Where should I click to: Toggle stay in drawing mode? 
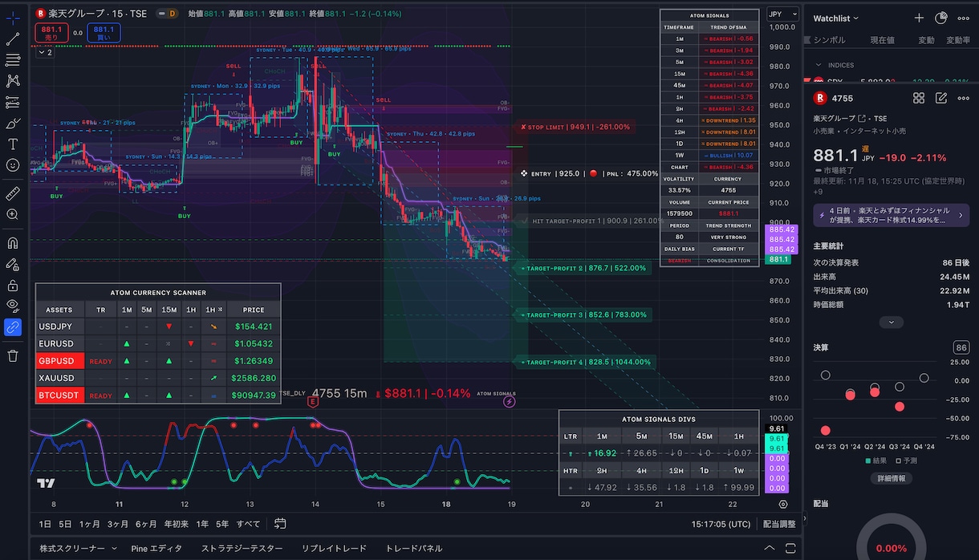(13, 264)
